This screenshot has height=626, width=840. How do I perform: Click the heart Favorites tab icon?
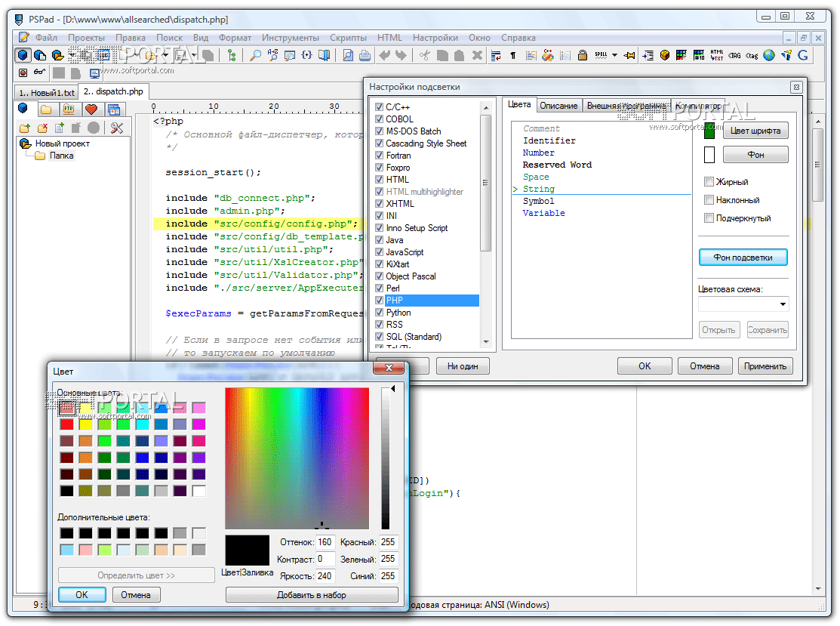pos(91,110)
